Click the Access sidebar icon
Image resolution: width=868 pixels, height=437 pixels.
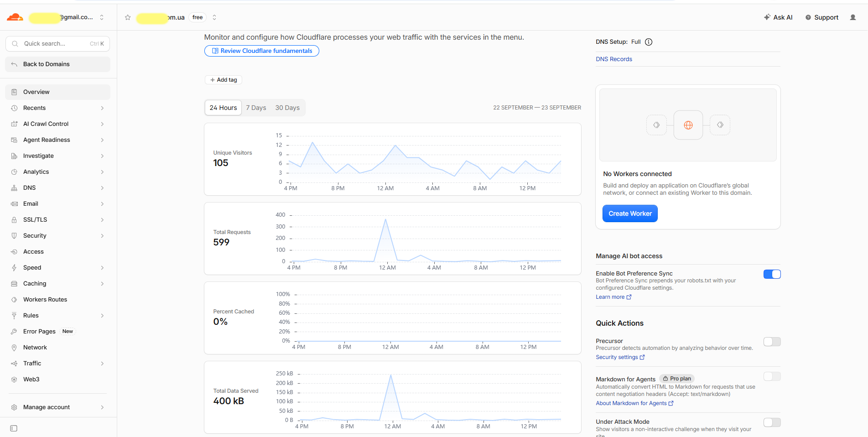(x=14, y=252)
